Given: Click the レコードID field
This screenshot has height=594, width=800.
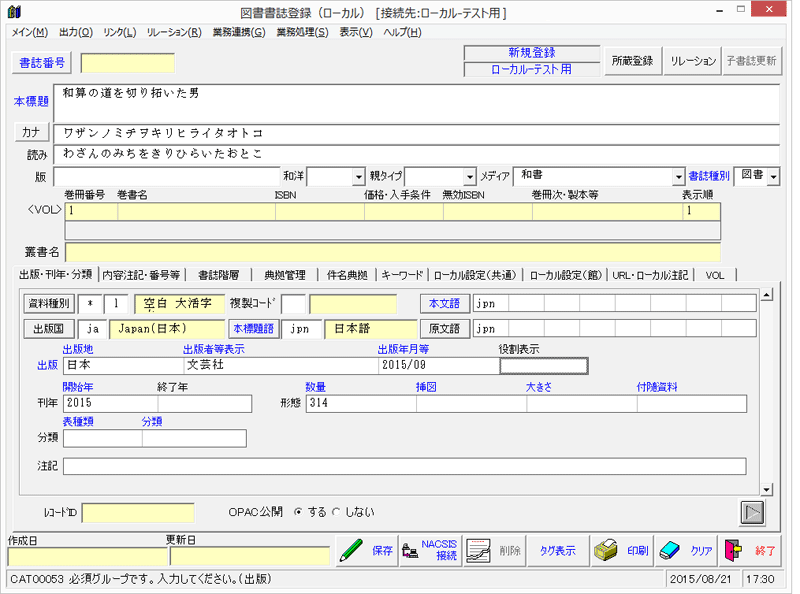Looking at the screenshot, I should (x=138, y=513).
